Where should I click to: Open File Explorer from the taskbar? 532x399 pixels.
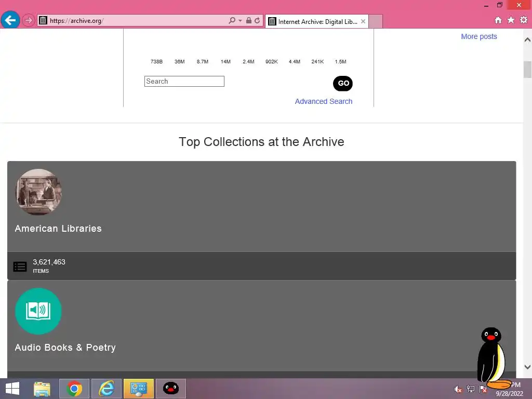[42, 389]
